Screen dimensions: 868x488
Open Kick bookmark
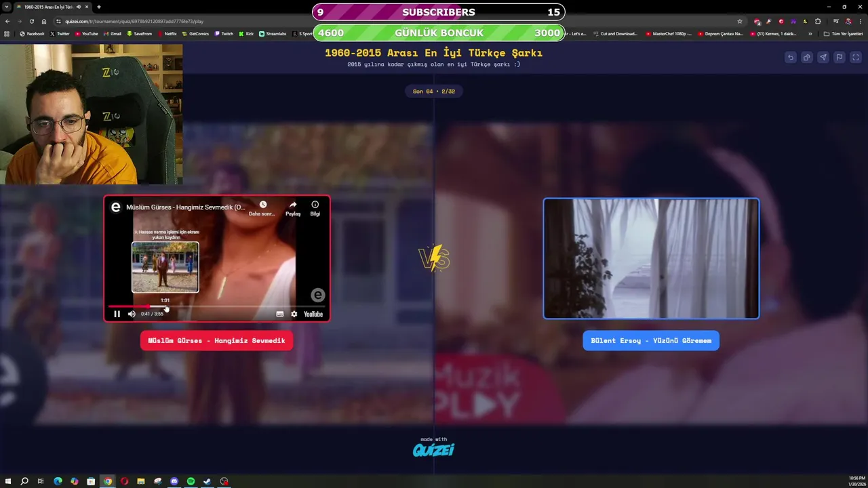pyautogui.click(x=246, y=33)
